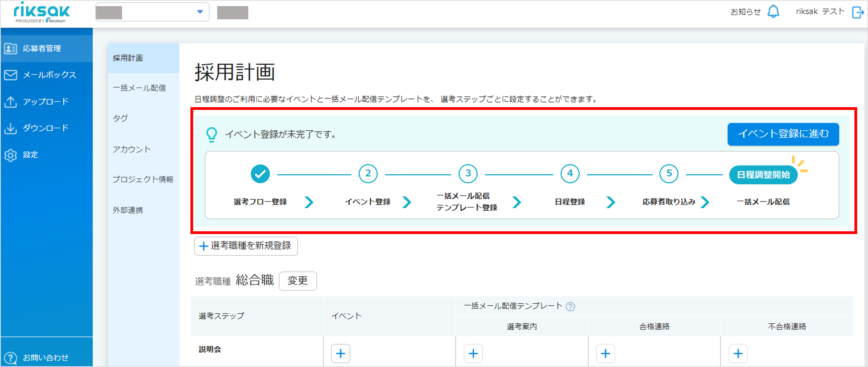Select アカウント settings tab
Image resolution: width=868 pixels, height=367 pixels.
click(x=144, y=149)
